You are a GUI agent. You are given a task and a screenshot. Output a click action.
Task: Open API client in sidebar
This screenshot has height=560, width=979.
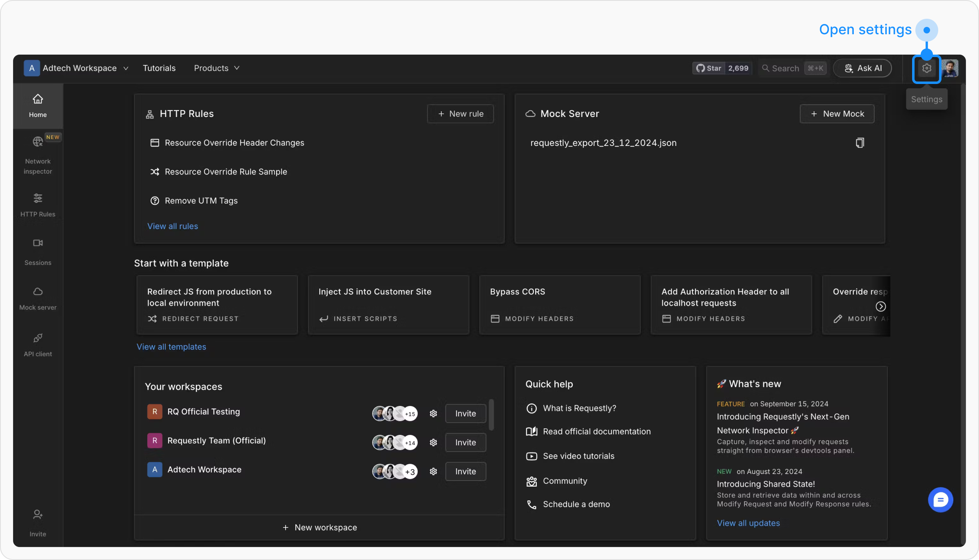[x=38, y=345]
